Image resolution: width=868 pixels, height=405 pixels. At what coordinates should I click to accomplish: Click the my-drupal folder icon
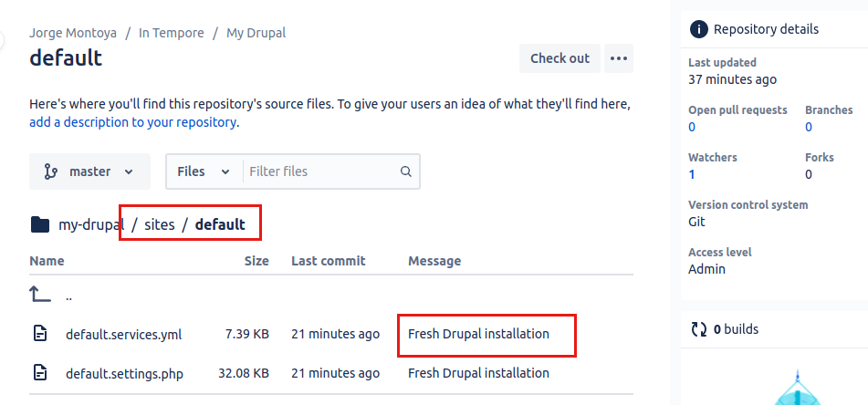click(40, 224)
